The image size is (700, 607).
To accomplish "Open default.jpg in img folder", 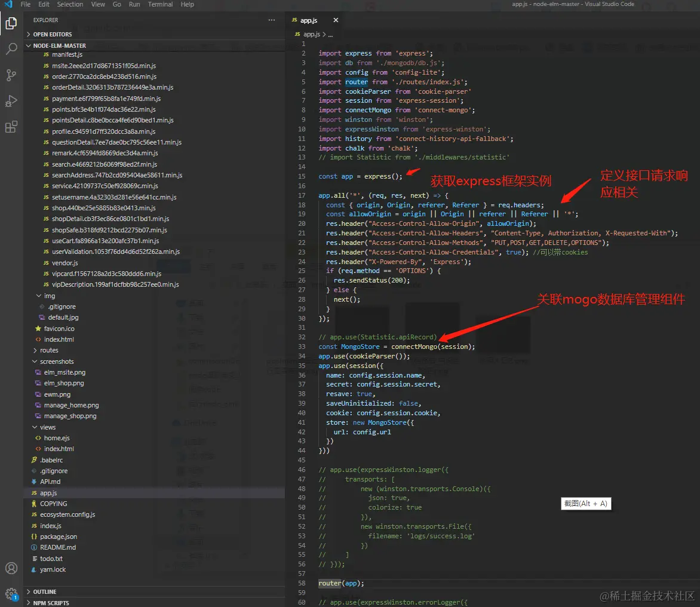I will pyautogui.click(x=63, y=317).
